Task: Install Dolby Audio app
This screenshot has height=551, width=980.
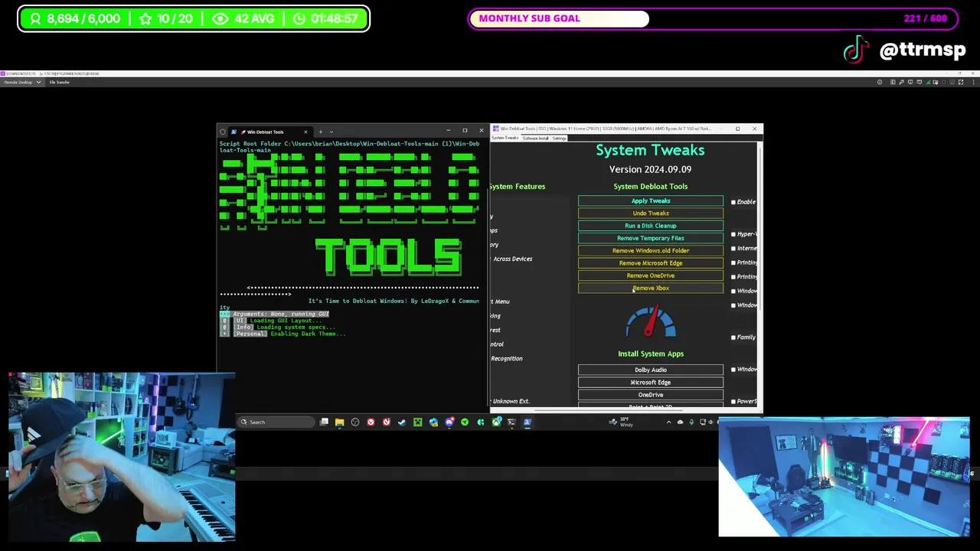Action: 651,370
